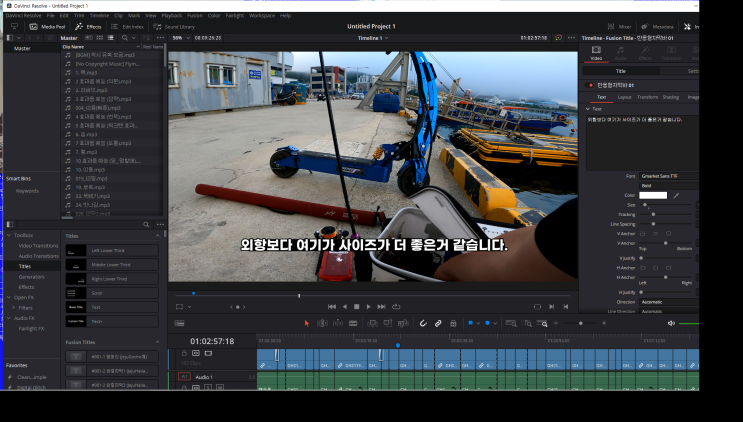Switch media pool to metadata view

(x=89, y=38)
